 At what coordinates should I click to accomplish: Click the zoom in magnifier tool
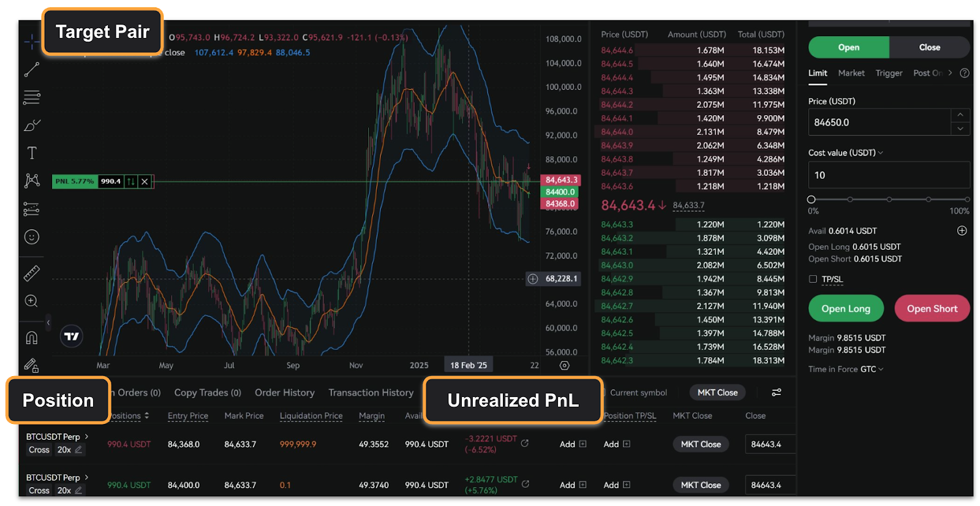[x=32, y=301]
